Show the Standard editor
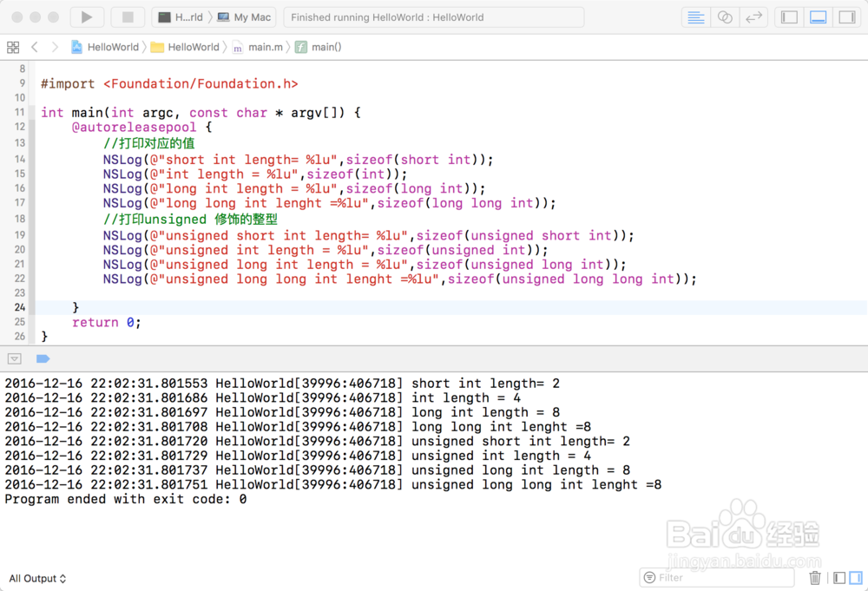This screenshot has height=591, width=868. pyautogui.click(x=696, y=17)
